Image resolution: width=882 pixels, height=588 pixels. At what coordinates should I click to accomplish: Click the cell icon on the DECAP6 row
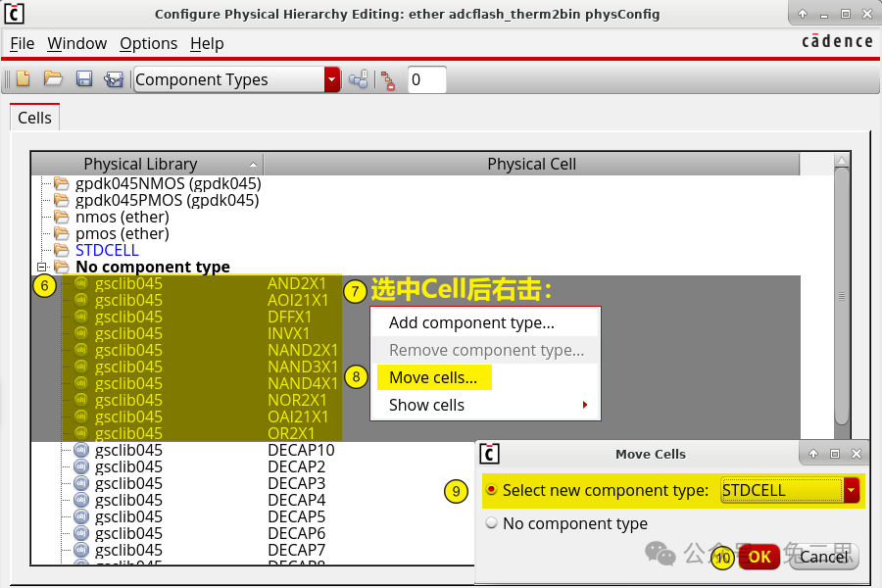click(x=81, y=533)
